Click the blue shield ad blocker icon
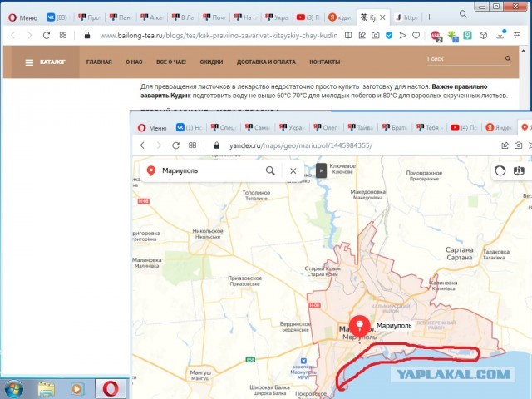 (x=389, y=35)
